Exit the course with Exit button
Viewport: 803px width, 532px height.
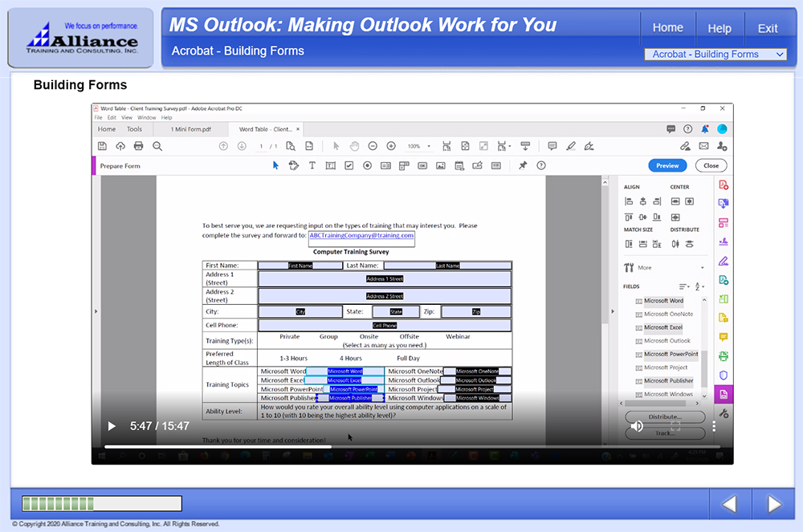(x=768, y=28)
